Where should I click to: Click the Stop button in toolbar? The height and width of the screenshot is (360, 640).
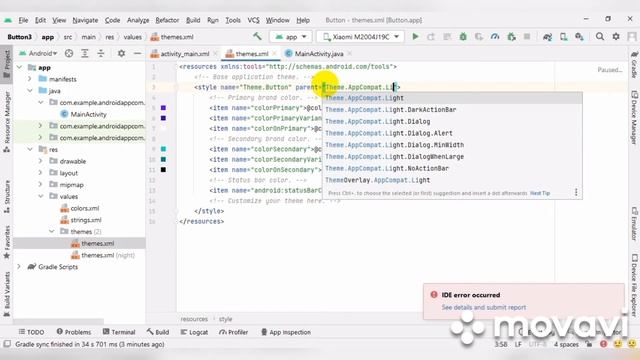coord(527,37)
